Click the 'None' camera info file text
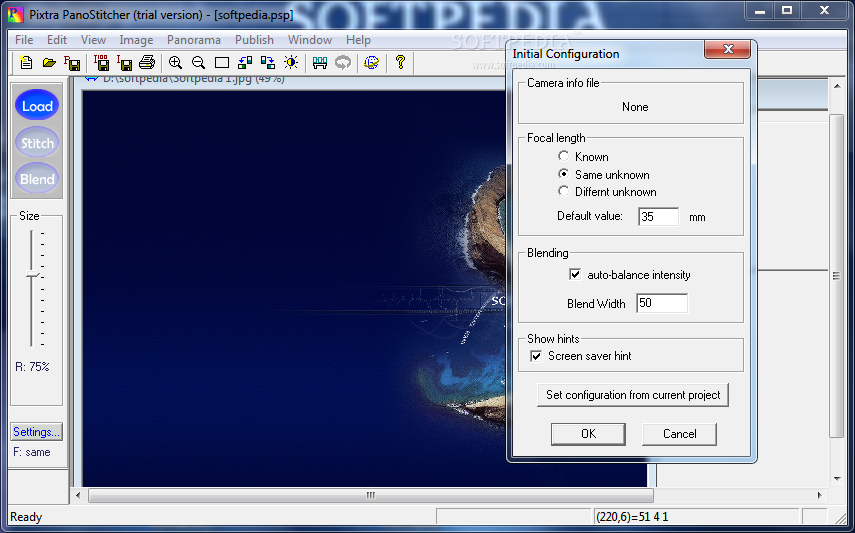This screenshot has width=855, height=533. point(635,107)
